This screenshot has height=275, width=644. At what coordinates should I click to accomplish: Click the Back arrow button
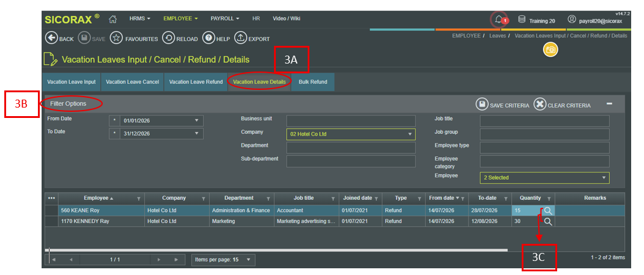[x=51, y=38]
